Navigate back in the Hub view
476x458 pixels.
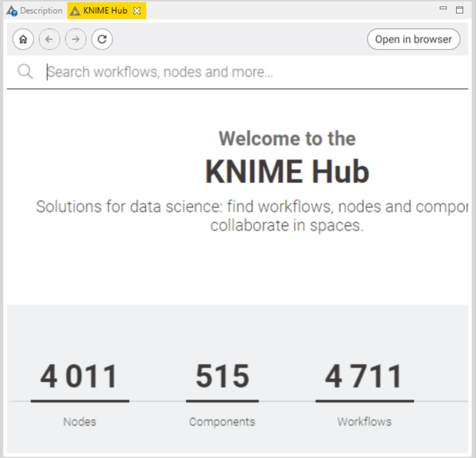49,39
